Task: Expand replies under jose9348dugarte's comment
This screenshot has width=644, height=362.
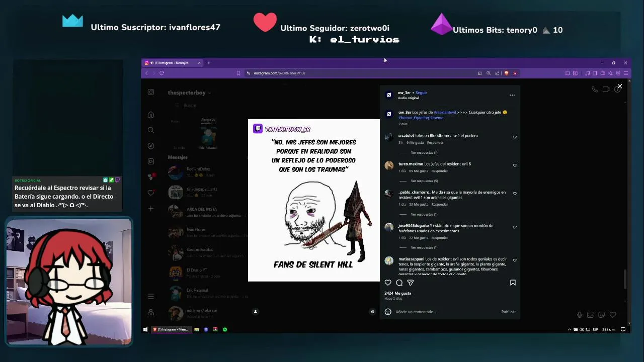Action: tap(424, 247)
